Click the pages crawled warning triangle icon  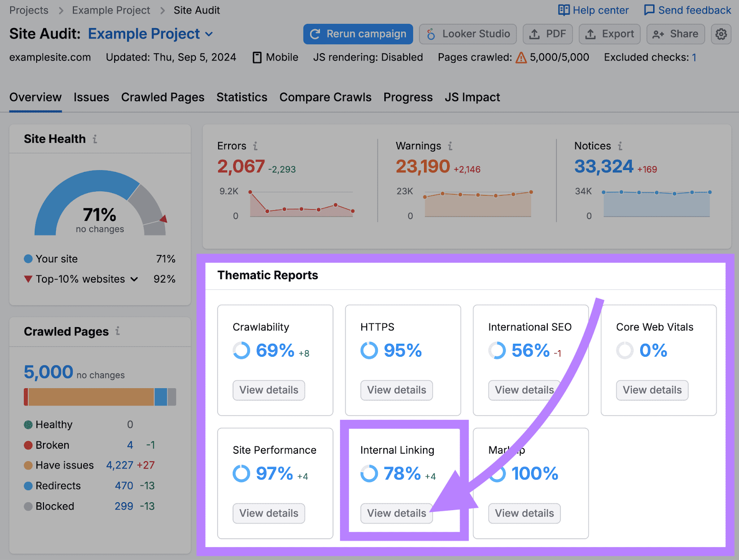point(521,57)
